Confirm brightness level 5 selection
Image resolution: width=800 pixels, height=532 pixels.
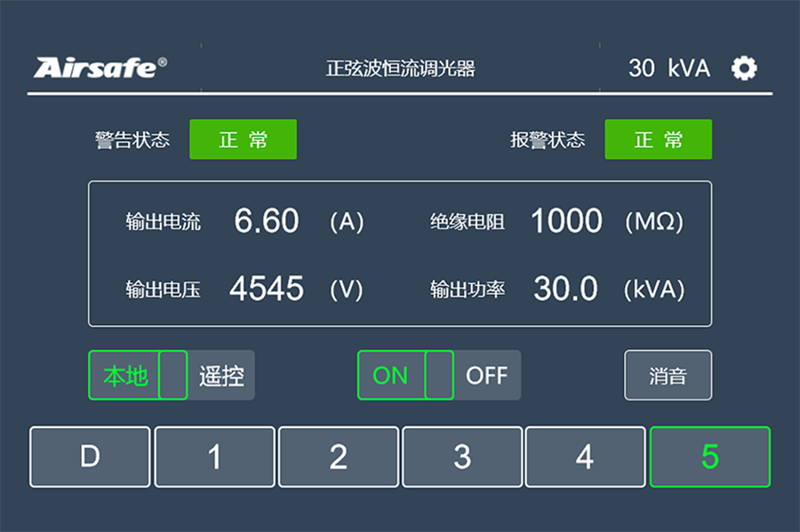tap(708, 457)
